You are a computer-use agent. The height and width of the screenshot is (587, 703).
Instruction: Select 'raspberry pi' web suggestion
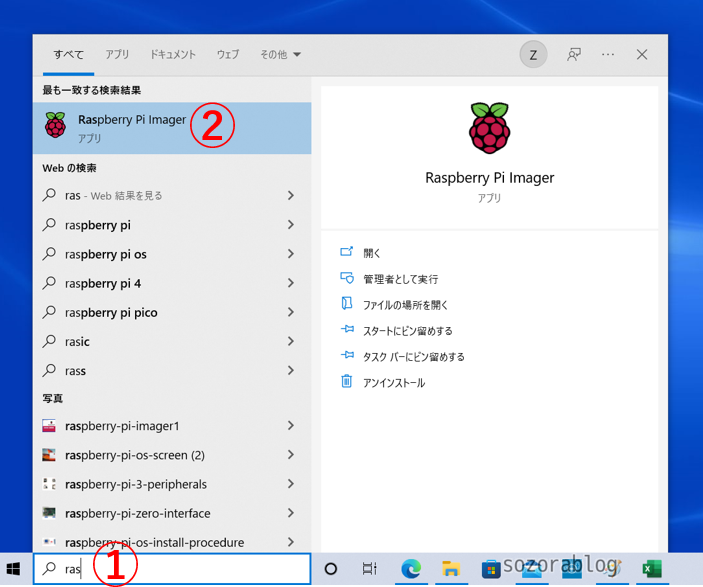[x=172, y=225]
